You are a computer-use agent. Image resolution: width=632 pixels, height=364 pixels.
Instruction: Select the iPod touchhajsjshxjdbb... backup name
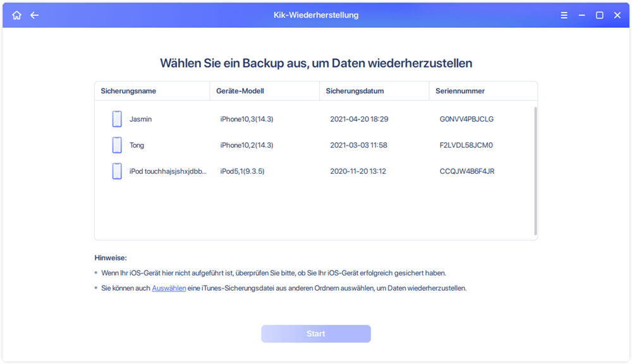click(167, 171)
